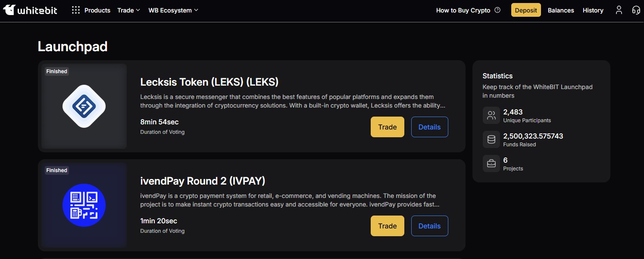Click Trade for ivendPay Round 2
The height and width of the screenshot is (259, 644).
[388, 226]
